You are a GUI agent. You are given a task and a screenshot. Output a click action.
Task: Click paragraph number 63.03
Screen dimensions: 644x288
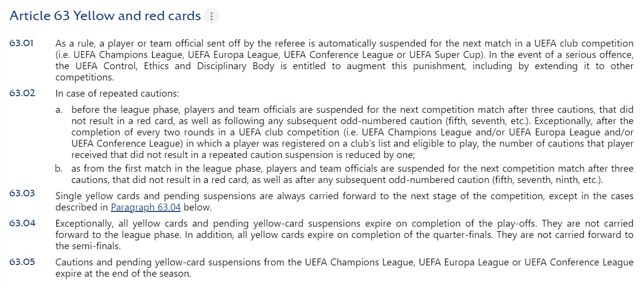click(22, 193)
